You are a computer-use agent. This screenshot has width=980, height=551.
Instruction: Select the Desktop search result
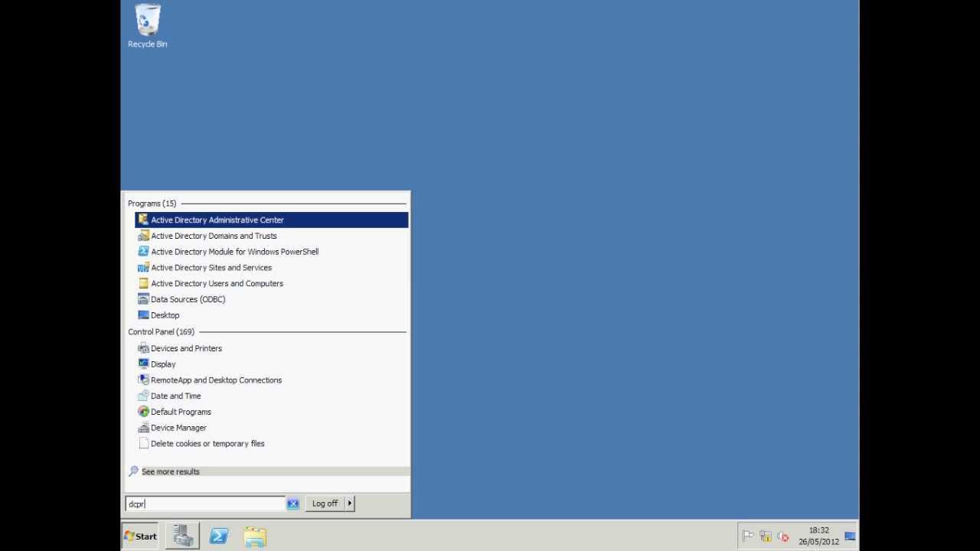pos(272,315)
